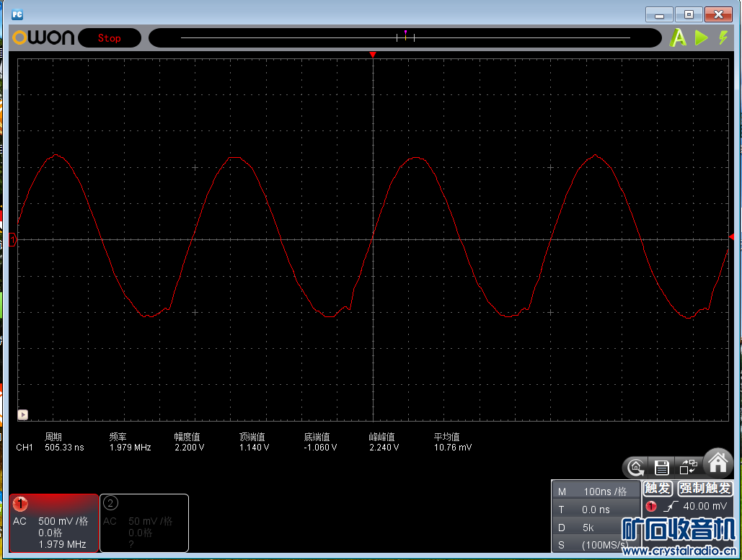Screen dimensions: 742x560
Task: Click the 40.00 mV trigger level readout
Action: [x=705, y=507]
